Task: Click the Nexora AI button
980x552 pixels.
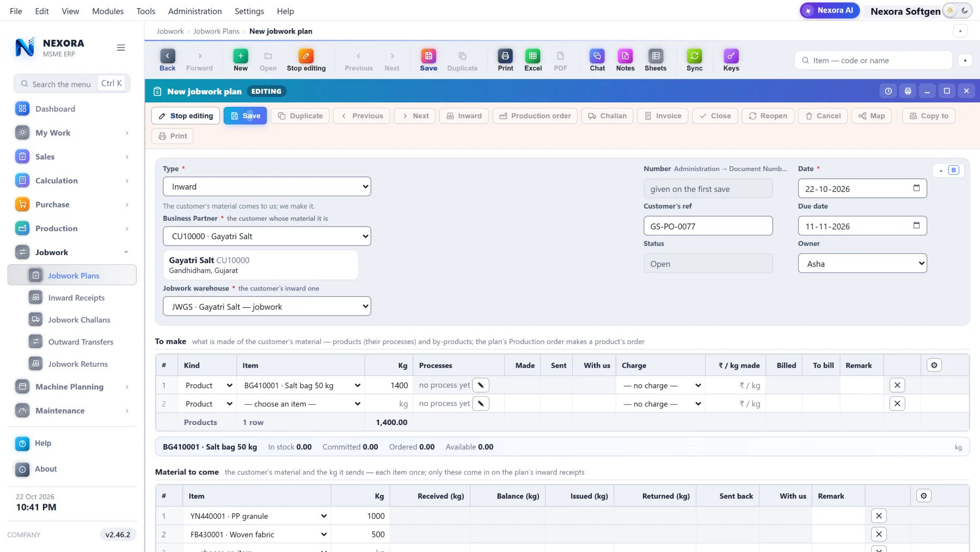Action: click(830, 10)
